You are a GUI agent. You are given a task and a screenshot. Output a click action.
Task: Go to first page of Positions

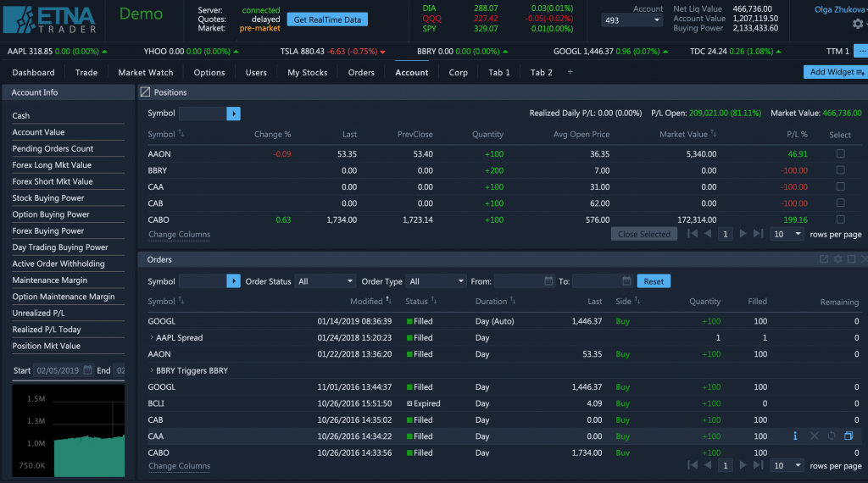[x=692, y=234]
